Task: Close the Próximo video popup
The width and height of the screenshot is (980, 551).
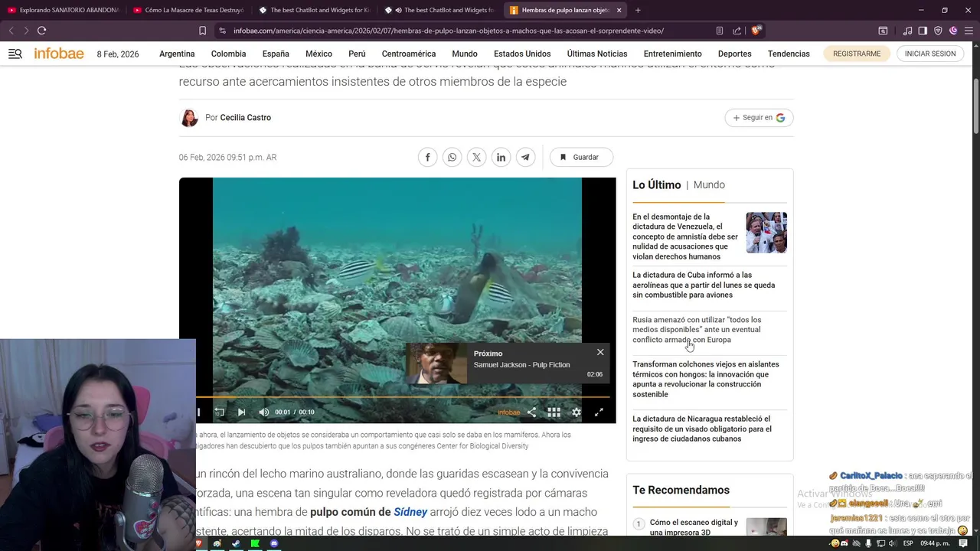Action: pos(600,352)
